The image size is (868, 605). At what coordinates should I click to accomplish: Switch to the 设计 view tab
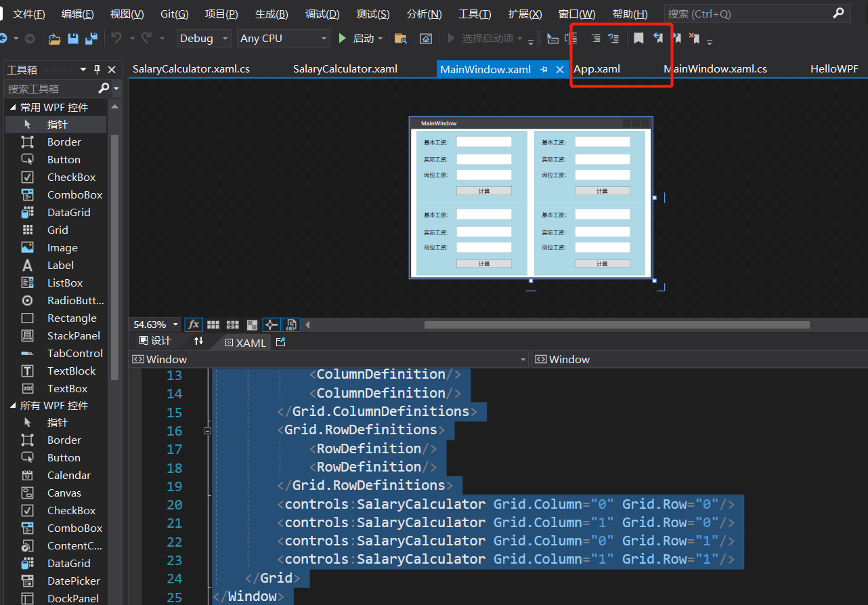point(155,341)
